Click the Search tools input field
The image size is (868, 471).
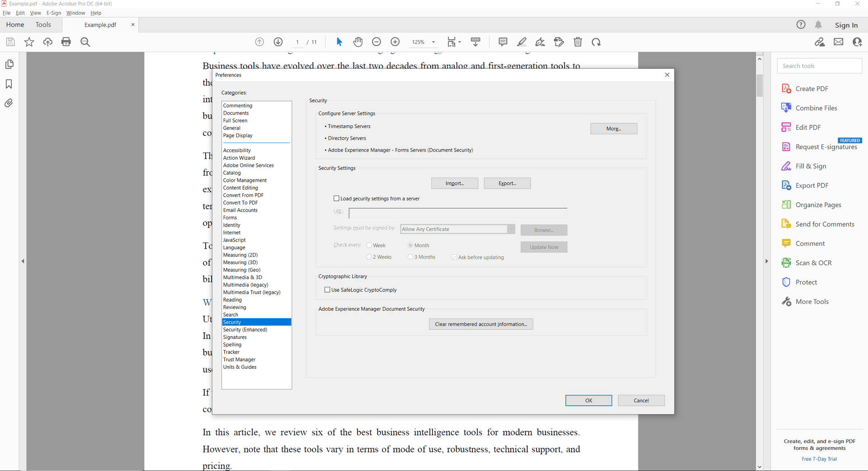(x=819, y=66)
